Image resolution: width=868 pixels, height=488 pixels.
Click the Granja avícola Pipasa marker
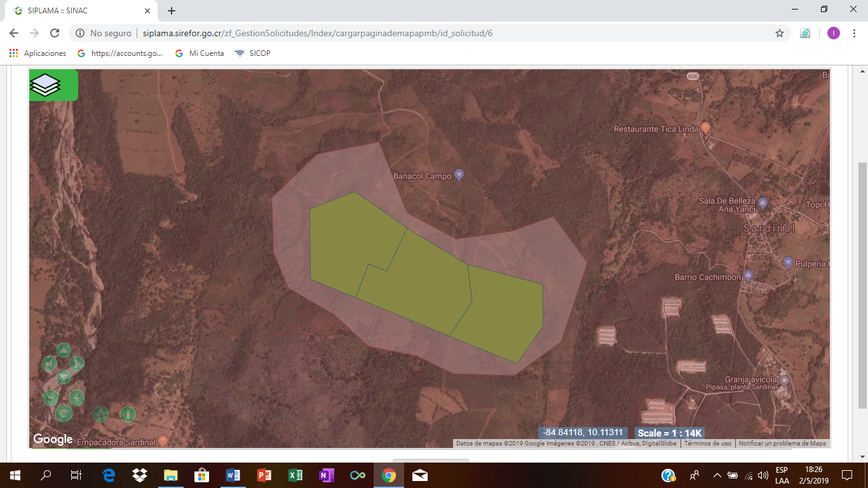784,380
